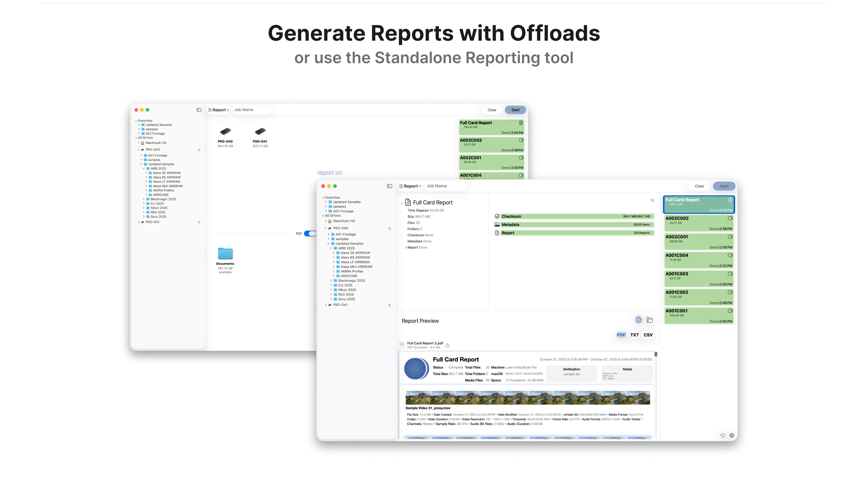868x488 pixels.
Task: Open the Report mode dropdown in front window
Action: [410, 186]
